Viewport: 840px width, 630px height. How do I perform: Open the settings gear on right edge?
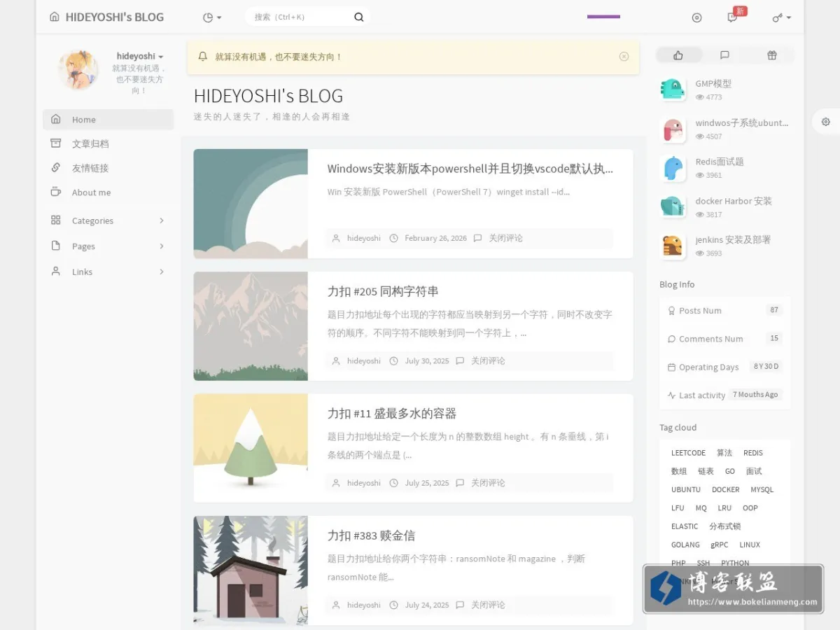pos(826,122)
